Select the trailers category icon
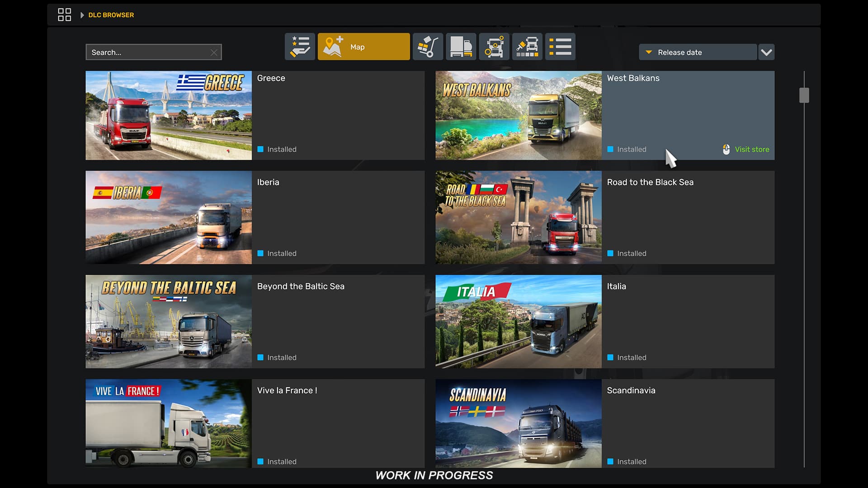 click(x=461, y=47)
